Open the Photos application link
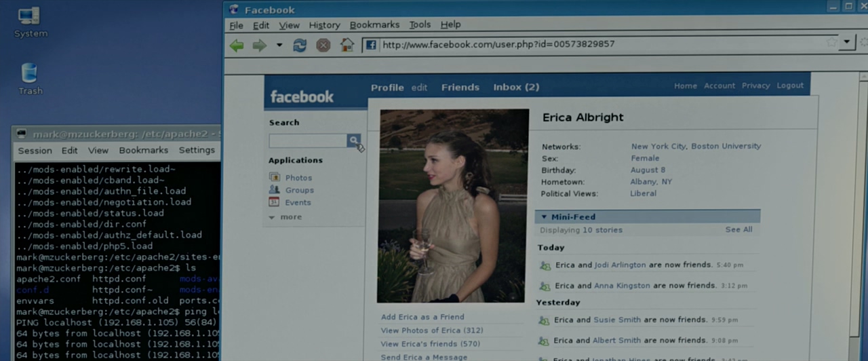868x361 pixels. [298, 178]
